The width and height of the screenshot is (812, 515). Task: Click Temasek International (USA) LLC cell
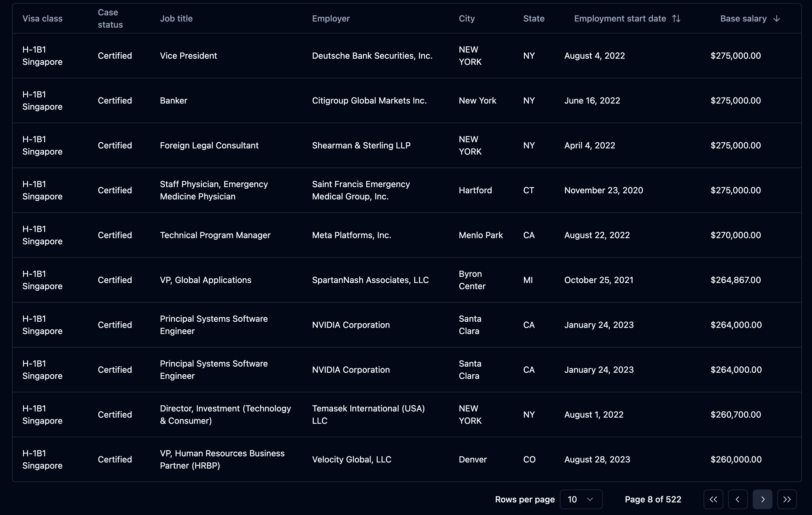[x=368, y=415]
